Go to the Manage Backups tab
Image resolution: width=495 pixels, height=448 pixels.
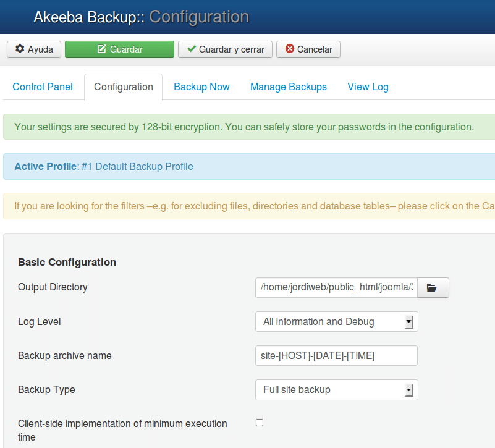pos(289,87)
